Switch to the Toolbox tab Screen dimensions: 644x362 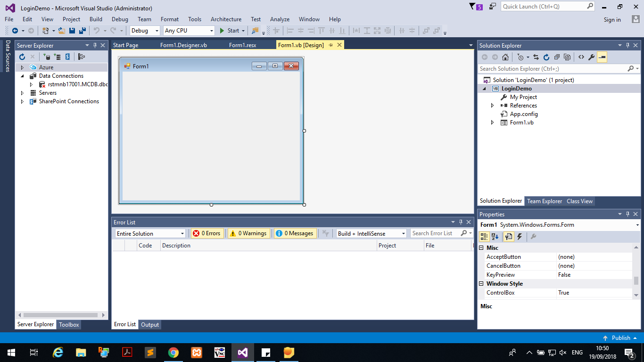point(69,324)
